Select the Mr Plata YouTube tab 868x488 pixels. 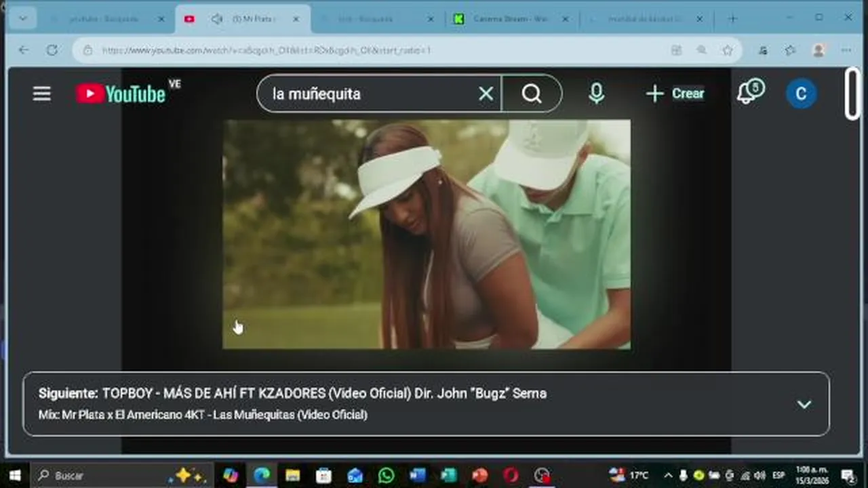tap(244, 19)
